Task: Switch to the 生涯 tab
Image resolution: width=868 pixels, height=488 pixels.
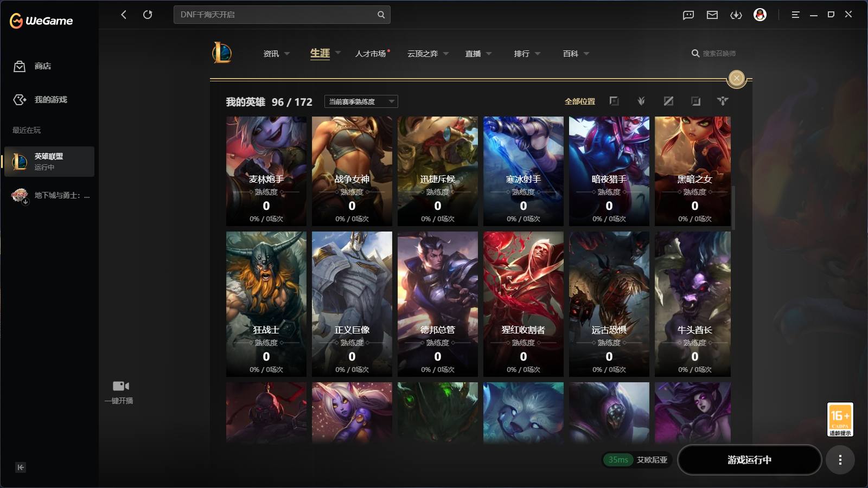Action: 320,53
